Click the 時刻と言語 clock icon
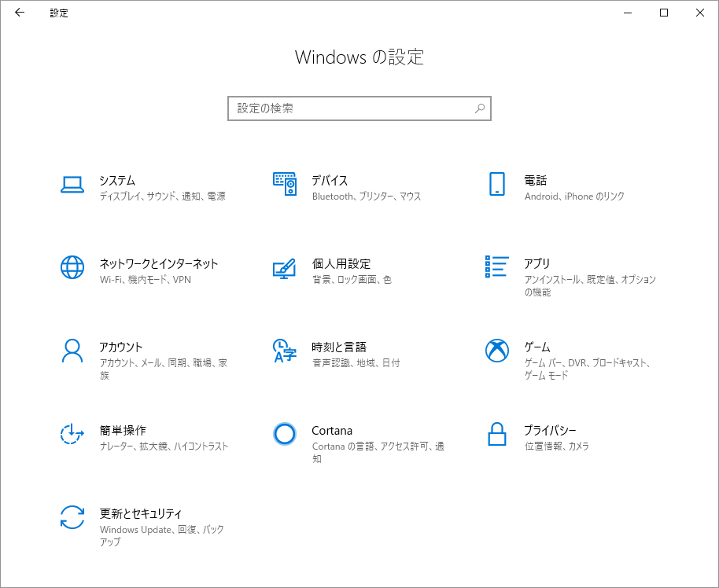This screenshot has width=719, height=588. tap(285, 351)
